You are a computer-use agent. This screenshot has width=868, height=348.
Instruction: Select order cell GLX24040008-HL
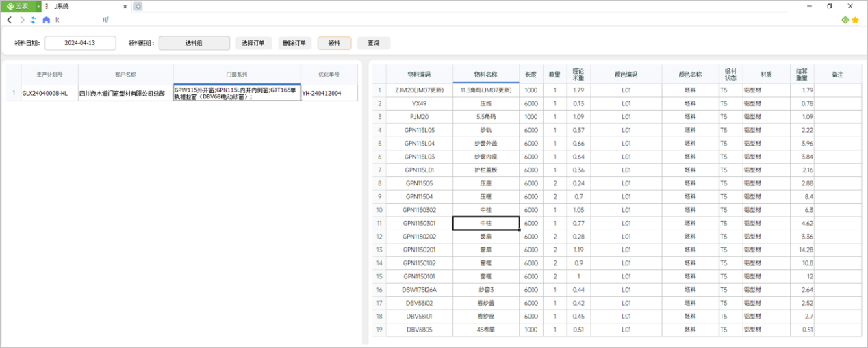click(49, 93)
